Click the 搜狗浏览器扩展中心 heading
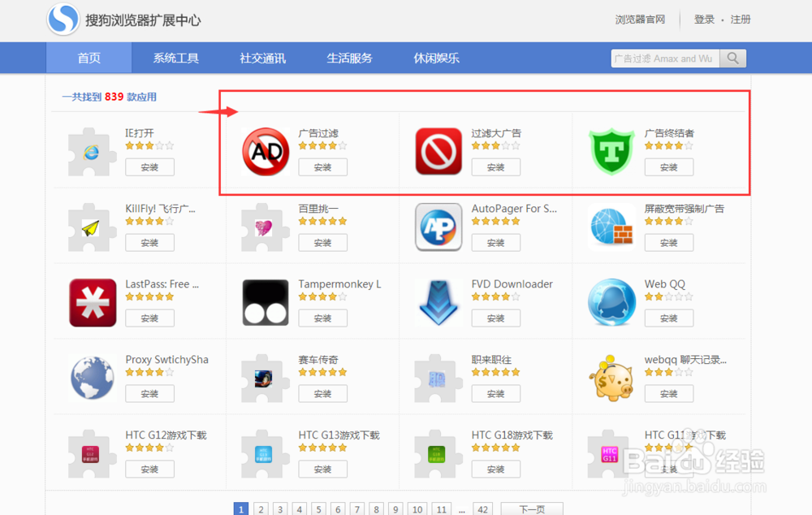This screenshot has height=515, width=812. coord(143,20)
